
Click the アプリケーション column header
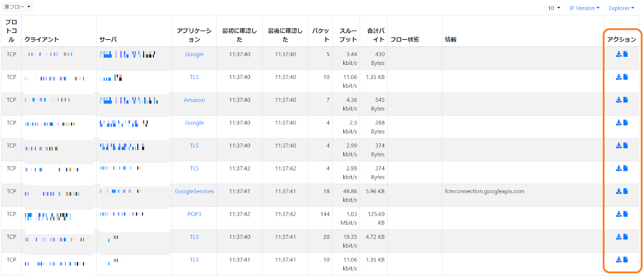[x=194, y=35]
